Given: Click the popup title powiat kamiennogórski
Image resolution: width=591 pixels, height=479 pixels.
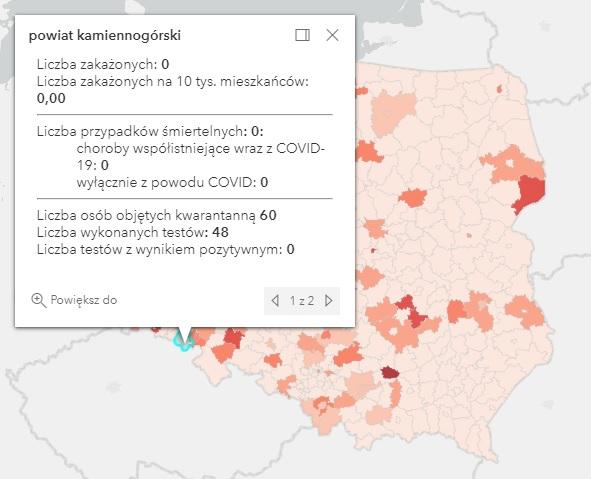Looking at the screenshot, I should tap(105, 35).
